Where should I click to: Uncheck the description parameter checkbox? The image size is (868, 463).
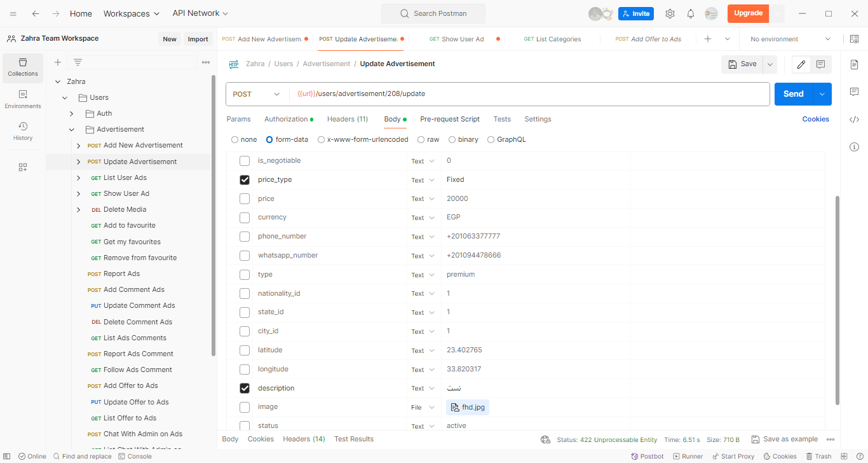point(245,388)
